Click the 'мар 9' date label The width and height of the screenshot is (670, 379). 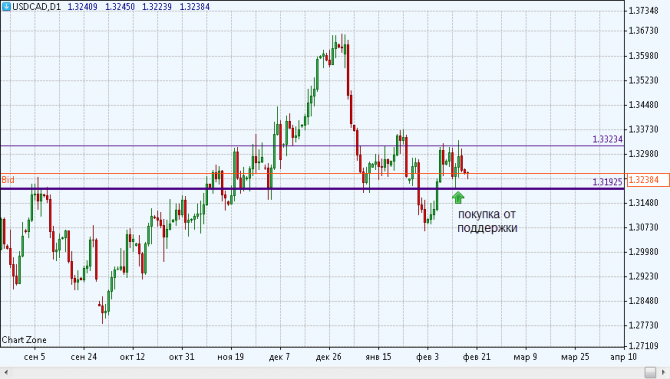click(x=525, y=357)
